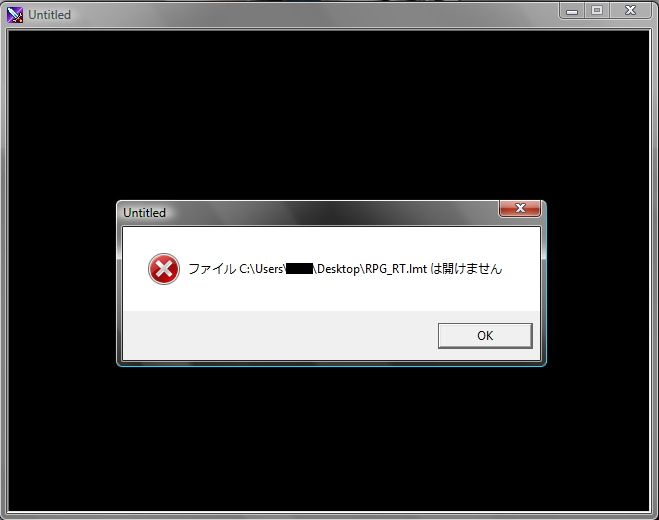The image size is (659, 520).
Task: Minimize the Untitled game window
Action: tap(572, 11)
